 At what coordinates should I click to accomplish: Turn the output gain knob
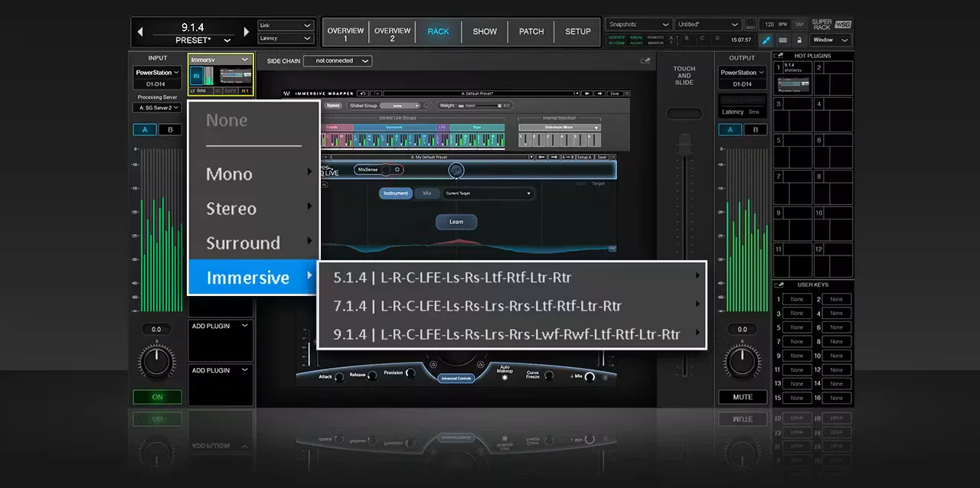(742, 360)
